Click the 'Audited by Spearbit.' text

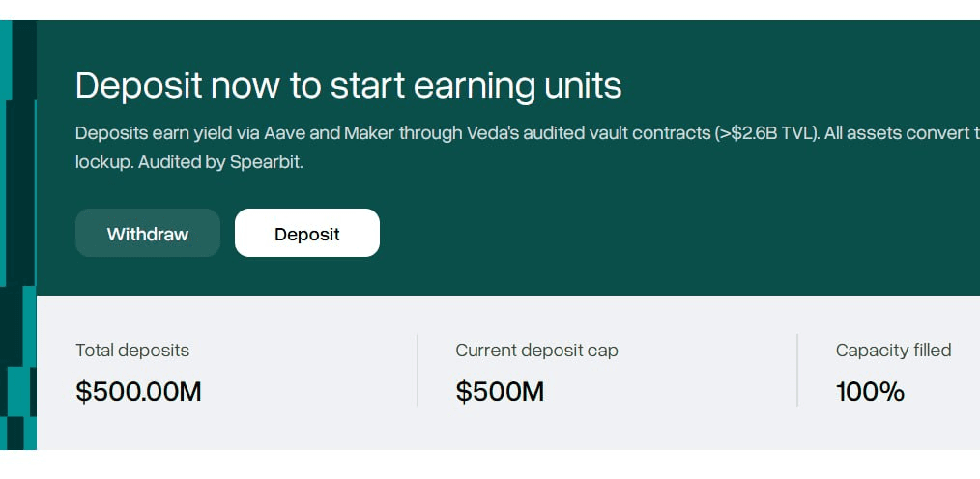(x=220, y=162)
